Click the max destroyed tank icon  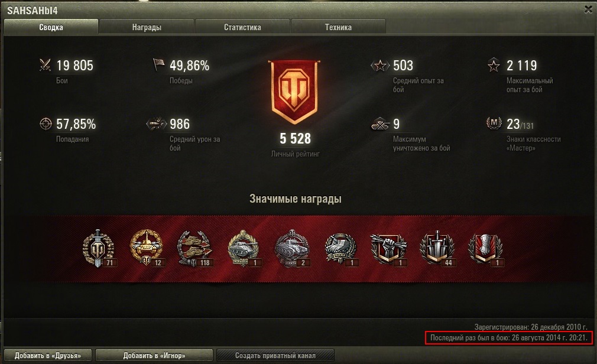(x=380, y=123)
